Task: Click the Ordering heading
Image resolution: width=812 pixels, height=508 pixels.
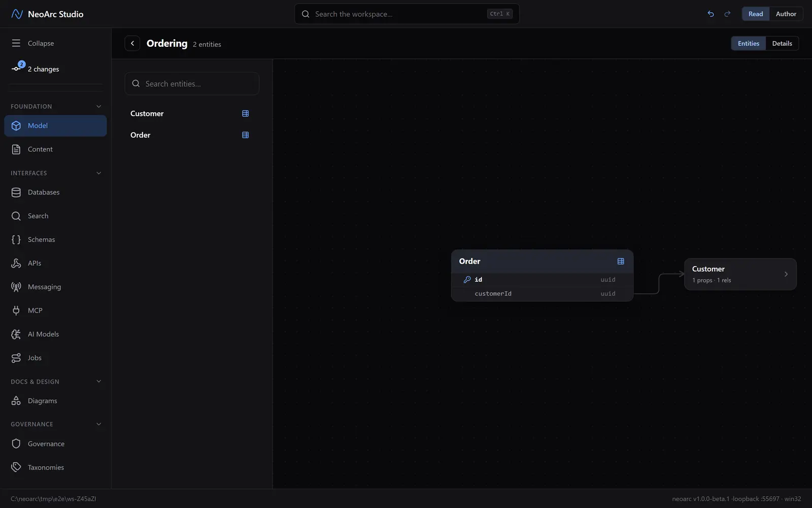Action: click(x=167, y=43)
